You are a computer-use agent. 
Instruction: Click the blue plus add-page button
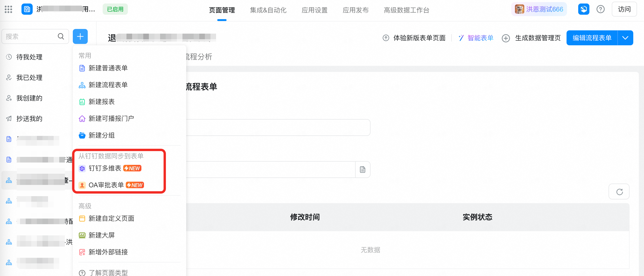coord(80,36)
